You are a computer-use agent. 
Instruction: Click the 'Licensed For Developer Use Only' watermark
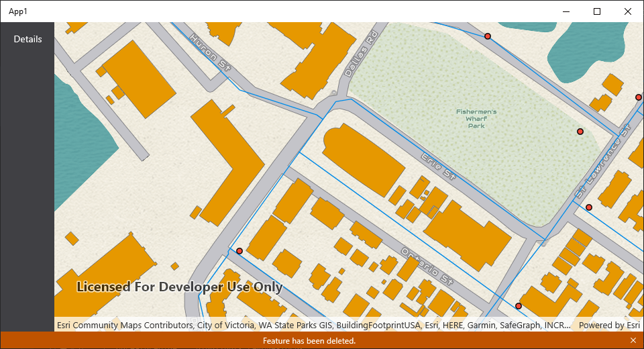180,287
